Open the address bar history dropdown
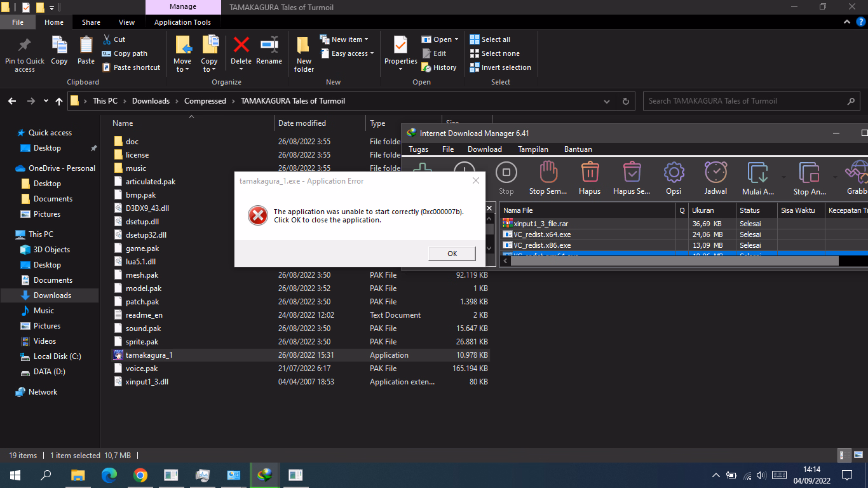 coord(607,101)
